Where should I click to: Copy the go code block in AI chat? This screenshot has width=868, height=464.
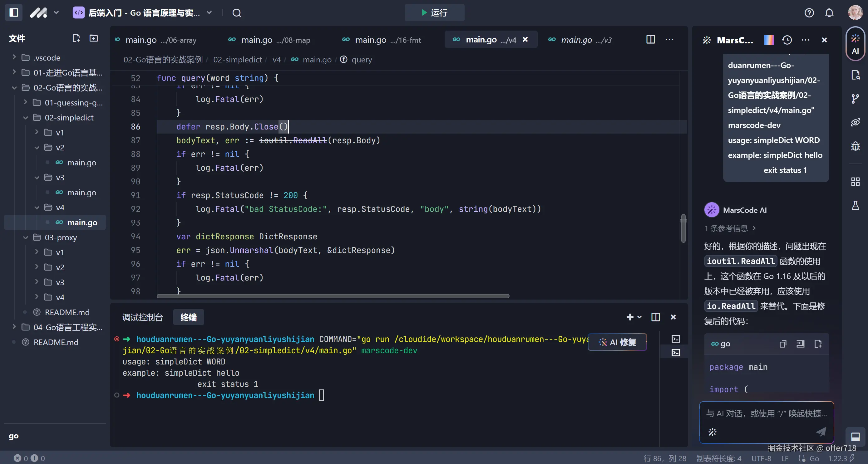tap(782, 344)
